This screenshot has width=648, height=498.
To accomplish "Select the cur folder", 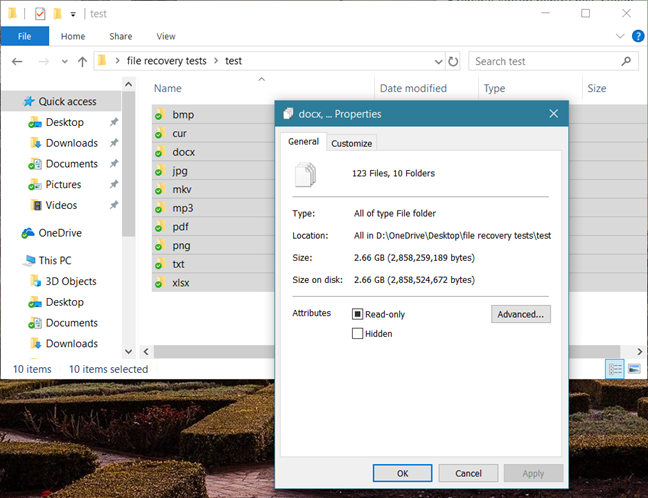I will pos(179,133).
